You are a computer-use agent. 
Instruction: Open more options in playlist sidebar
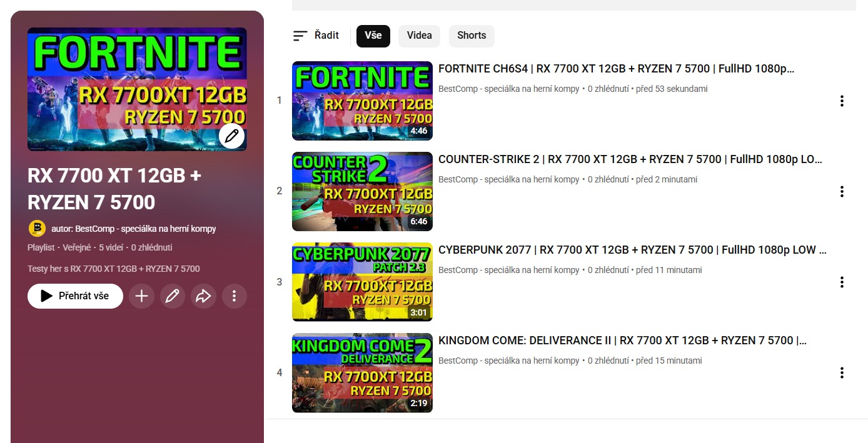click(234, 296)
